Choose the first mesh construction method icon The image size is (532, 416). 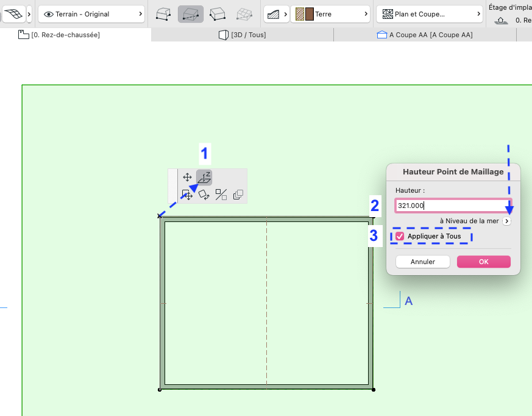[x=163, y=14]
